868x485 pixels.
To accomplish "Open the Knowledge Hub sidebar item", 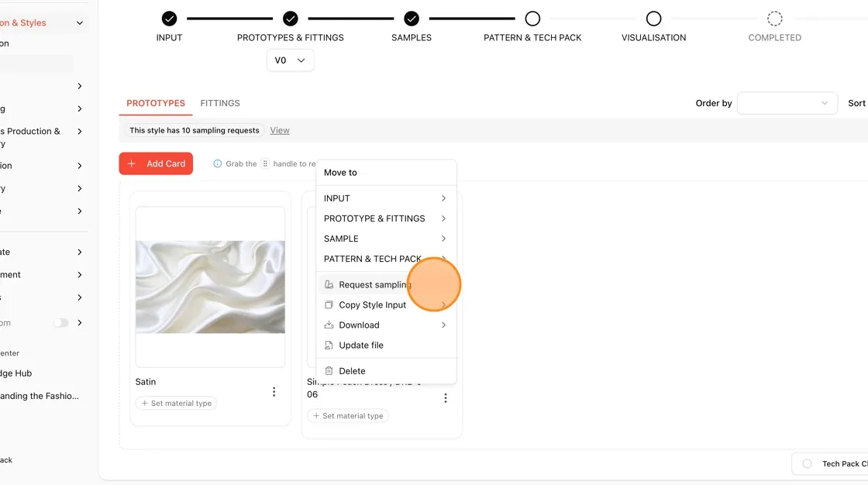I will pyautogui.click(x=16, y=373).
